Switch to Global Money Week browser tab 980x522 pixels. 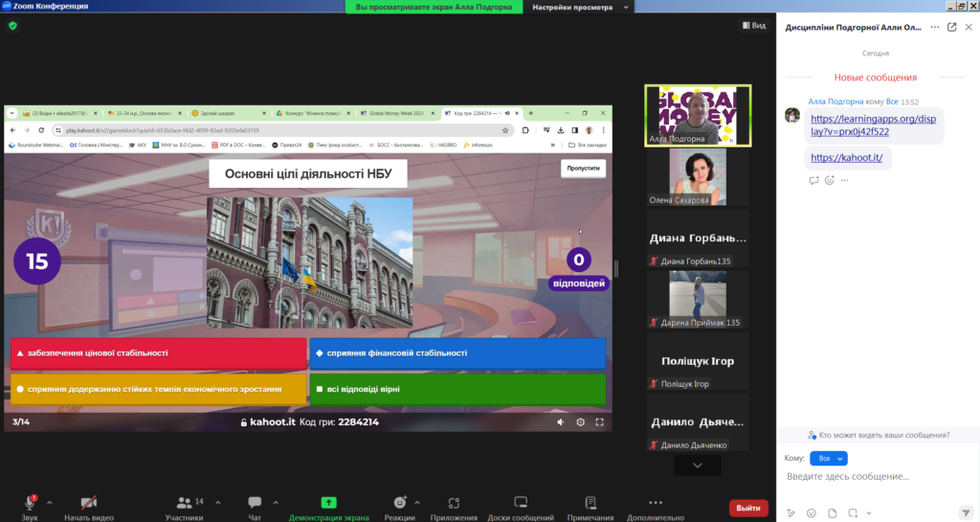coord(396,113)
